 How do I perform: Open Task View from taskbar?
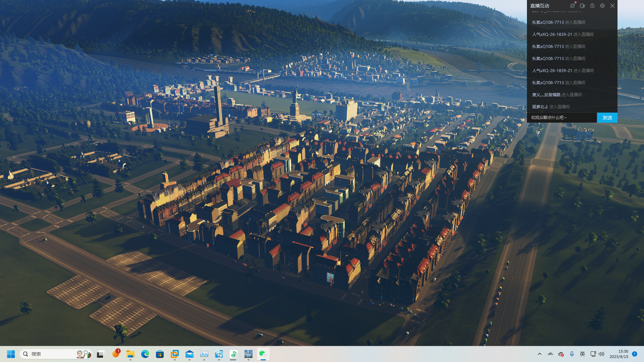[x=101, y=354]
